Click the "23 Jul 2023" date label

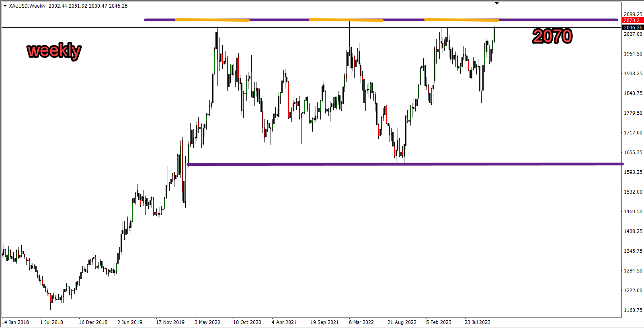point(477,322)
